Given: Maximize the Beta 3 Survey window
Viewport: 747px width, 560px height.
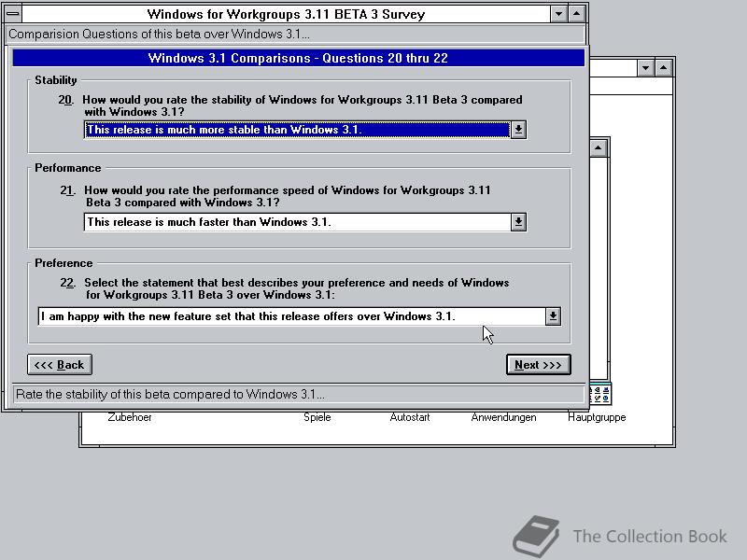Looking at the screenshot, I should click(x=576, y=14).
